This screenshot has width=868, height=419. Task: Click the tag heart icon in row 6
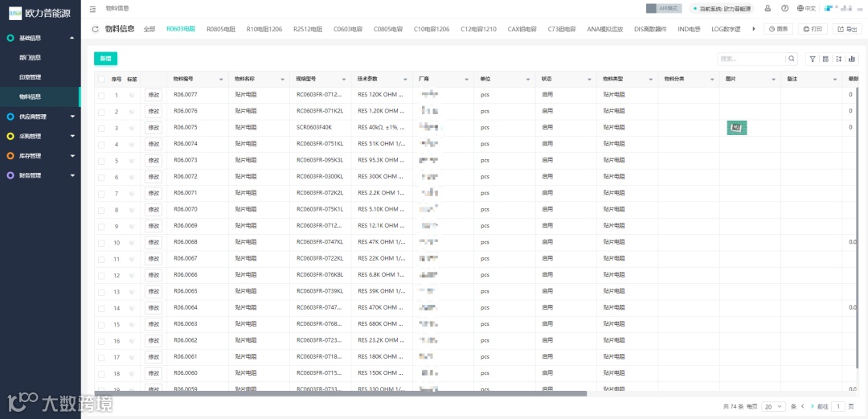[132, 178]
